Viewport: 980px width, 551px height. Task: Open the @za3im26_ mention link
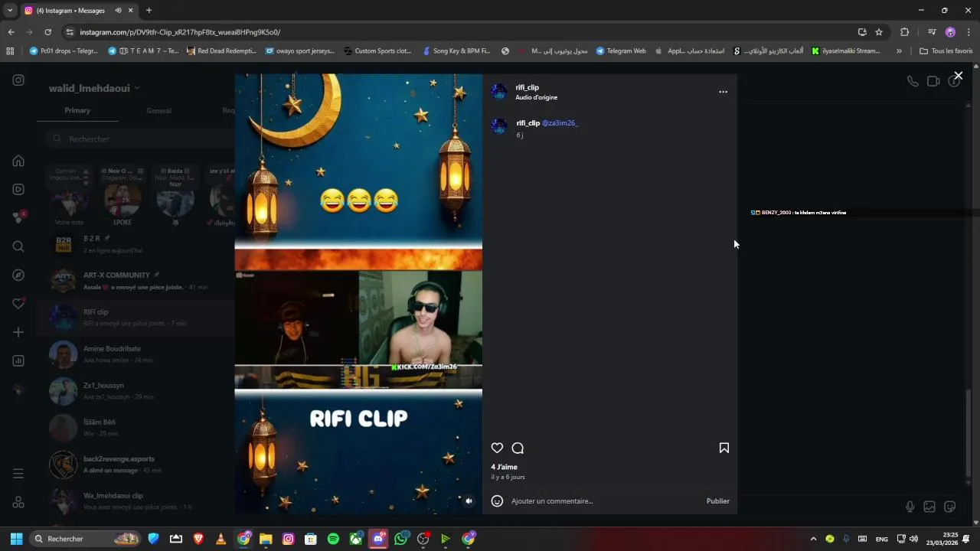click(560, 123)
